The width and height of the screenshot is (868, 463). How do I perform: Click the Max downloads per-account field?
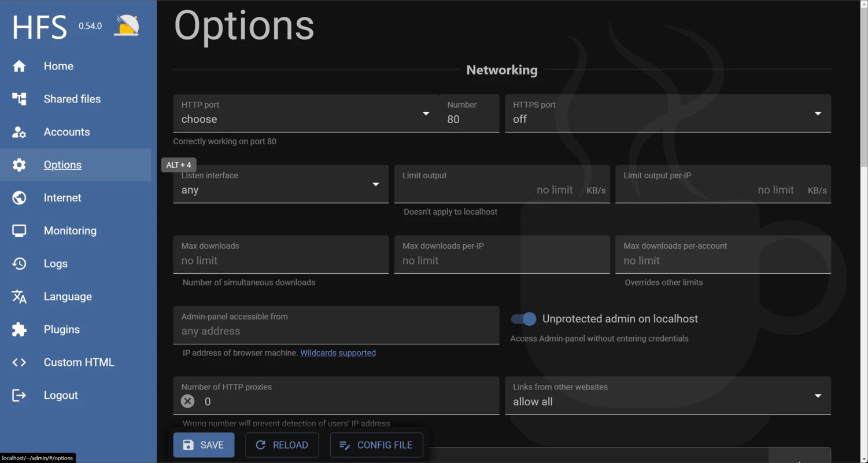click(x=723, y=255)
